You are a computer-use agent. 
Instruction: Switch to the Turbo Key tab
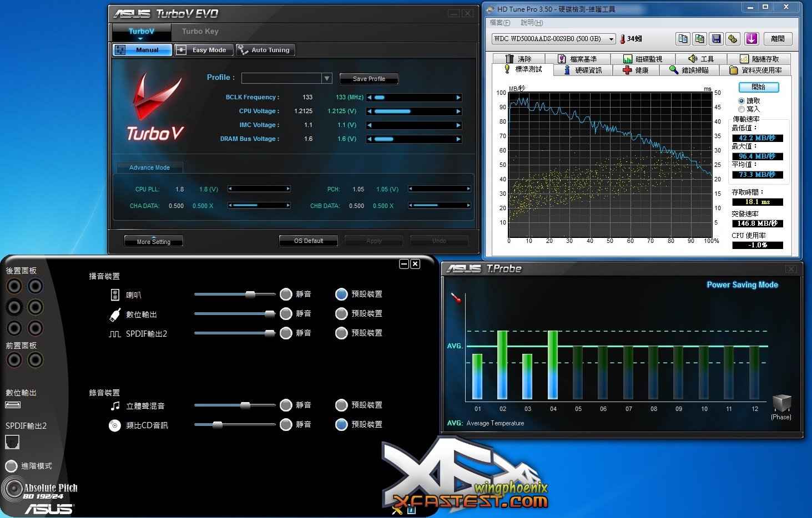click(200, 32)
